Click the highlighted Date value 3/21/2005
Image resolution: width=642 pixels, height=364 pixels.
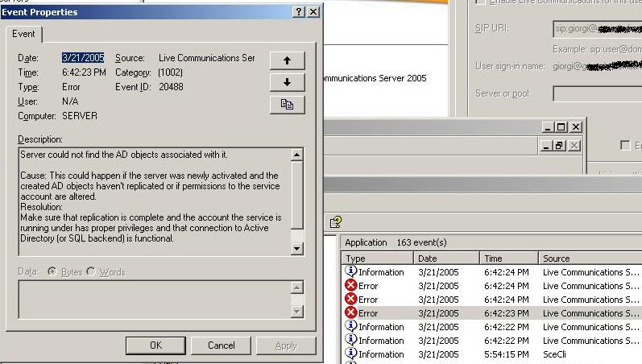(x=83, y=58)
